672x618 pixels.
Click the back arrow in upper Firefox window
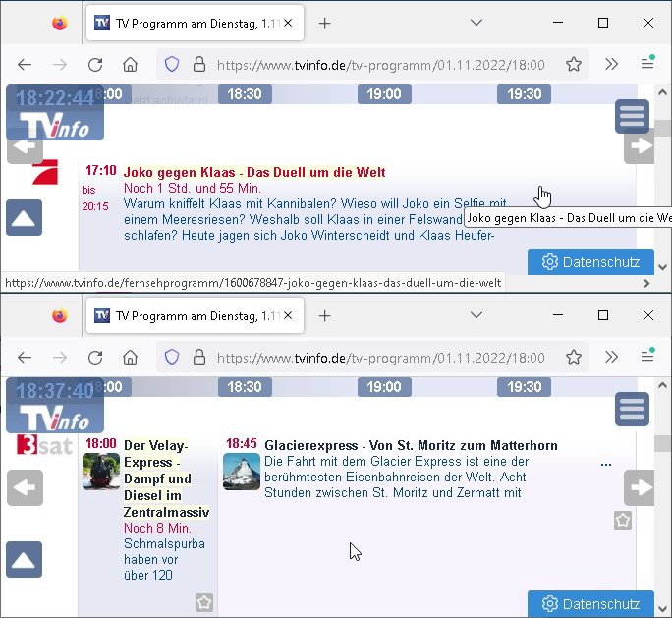point(25,65)
